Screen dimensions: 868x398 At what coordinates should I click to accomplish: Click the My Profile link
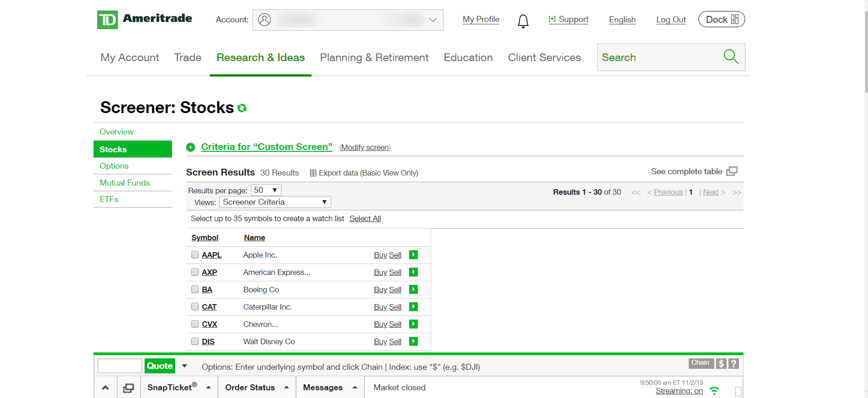click(x=481, y=19)
